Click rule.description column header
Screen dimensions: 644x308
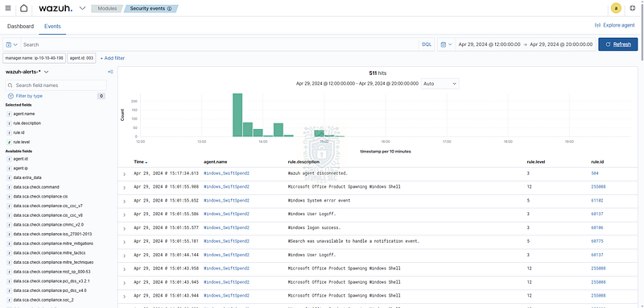tap(303, 162)
